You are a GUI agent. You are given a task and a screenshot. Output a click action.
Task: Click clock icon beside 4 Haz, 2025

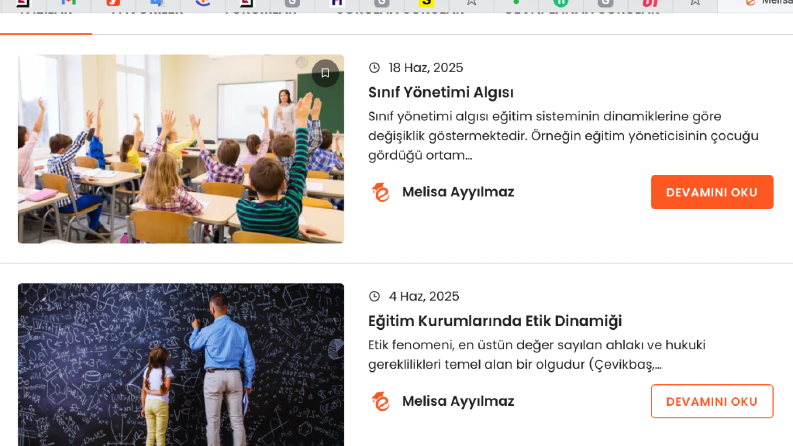coord(374,296)
